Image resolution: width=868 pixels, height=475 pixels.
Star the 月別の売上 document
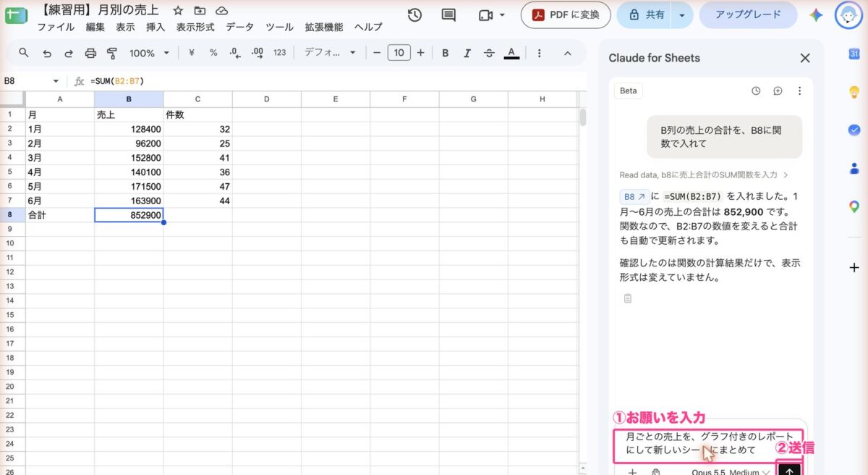coord(178,11)
